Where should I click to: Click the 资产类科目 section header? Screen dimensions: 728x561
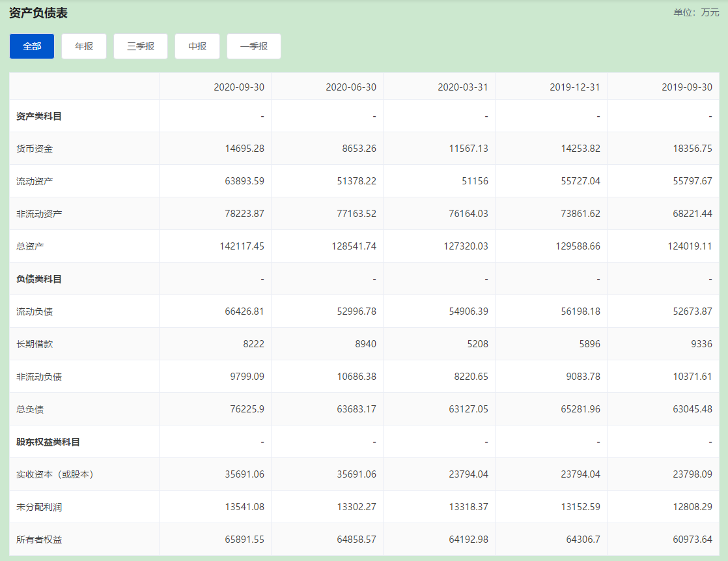point(39,116)
